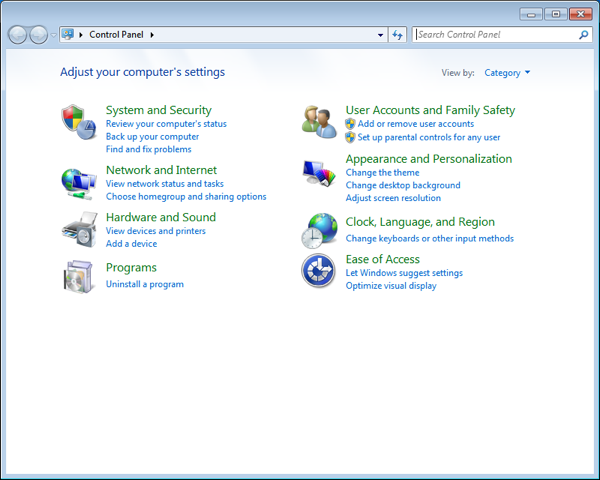Screen dimensions: 600x480
Task: Open the View by Category dropdown
Action: point(507,73)
